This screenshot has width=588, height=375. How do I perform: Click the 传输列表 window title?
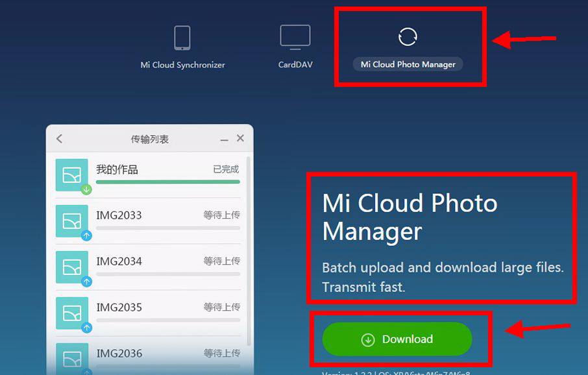click(x=150, y=139)
